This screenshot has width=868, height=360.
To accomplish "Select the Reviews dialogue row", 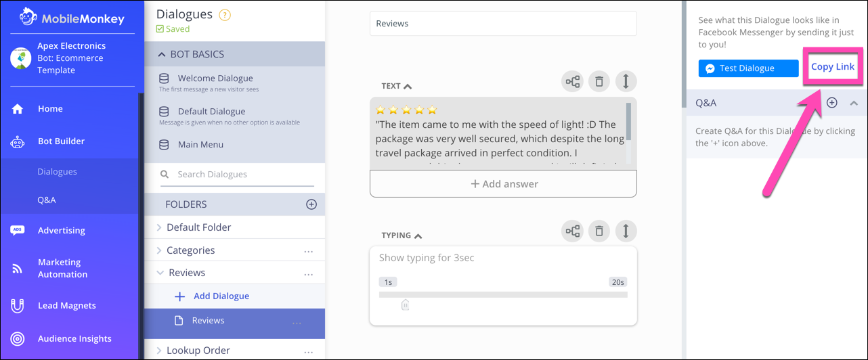I will tap(235, 323).
